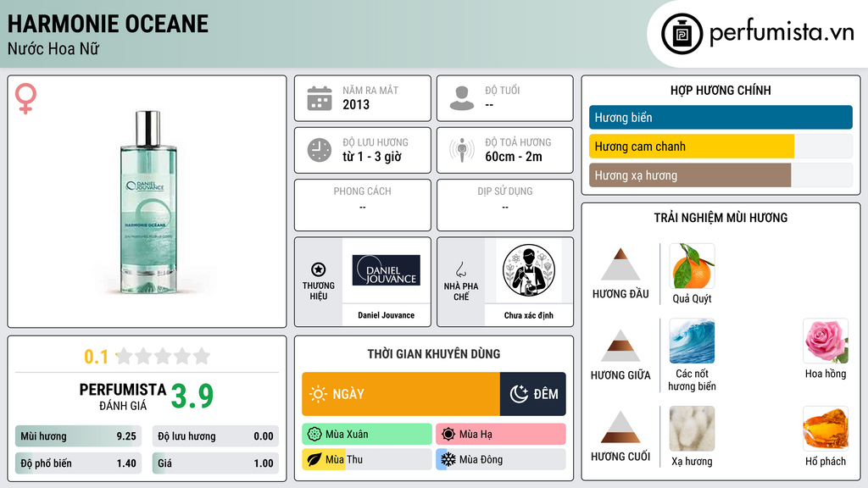Click the Hương cam chanh accord bar
The width and height of the screenshot is (868, 488).
(721, 147)
